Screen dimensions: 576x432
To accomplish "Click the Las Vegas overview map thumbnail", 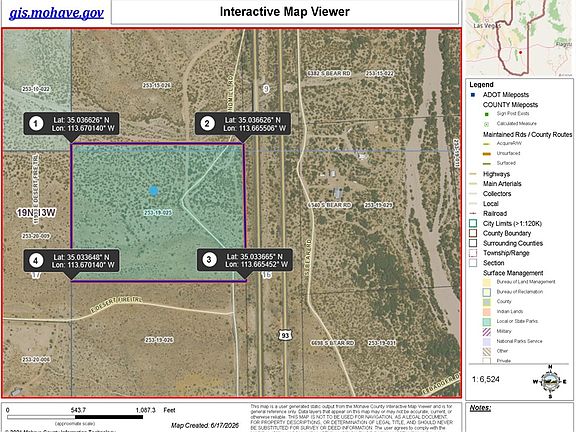I will coord(519,38).
